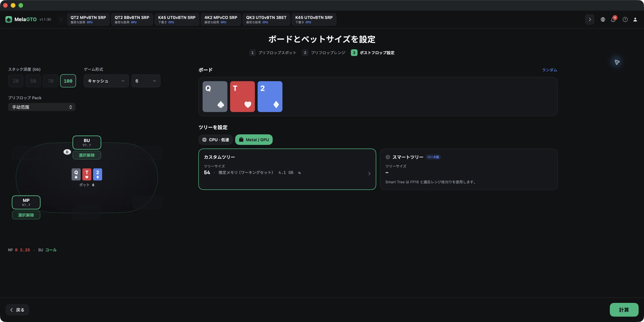Screen dimensions: 644x322
Task: Switch solver to CPU 低速 mode
Action: coord(216,140)
